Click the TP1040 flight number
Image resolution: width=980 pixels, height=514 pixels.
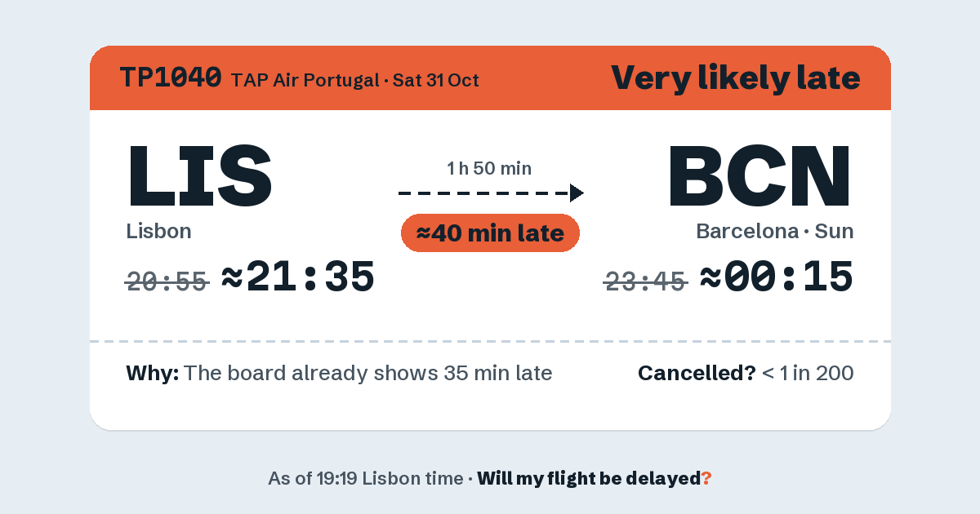click(171, 78)
